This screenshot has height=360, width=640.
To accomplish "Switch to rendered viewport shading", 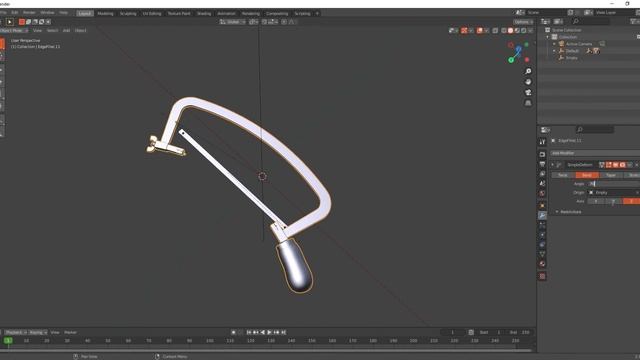I will click(x=524, y=31).
